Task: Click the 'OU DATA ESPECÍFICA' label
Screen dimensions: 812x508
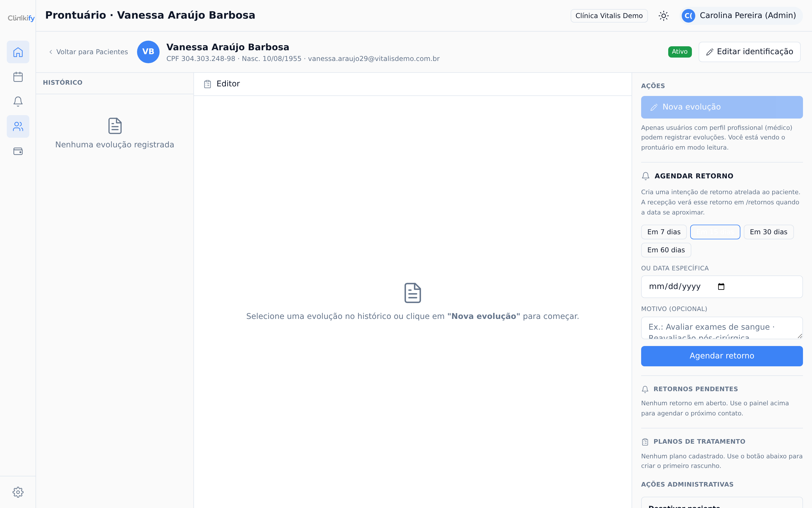Action: point(675,268)
